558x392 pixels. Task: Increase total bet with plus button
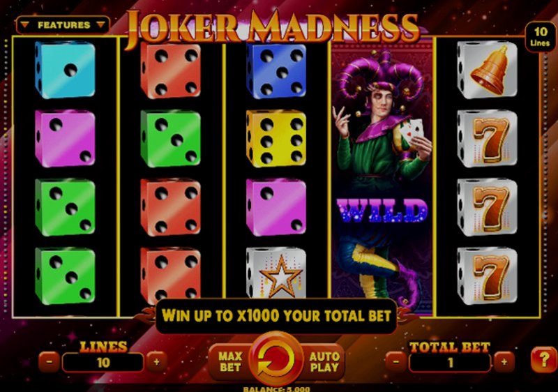504,362
